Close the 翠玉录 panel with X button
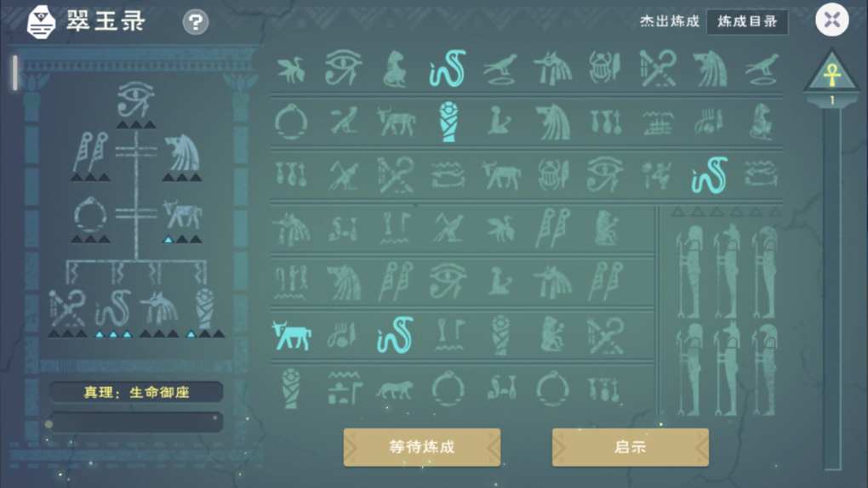Viewport: 868px width, 488px height. point(832,20)
